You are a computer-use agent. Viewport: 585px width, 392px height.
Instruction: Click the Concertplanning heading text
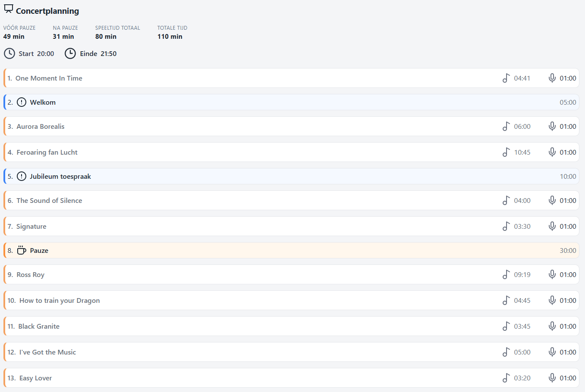coord(47,11)
